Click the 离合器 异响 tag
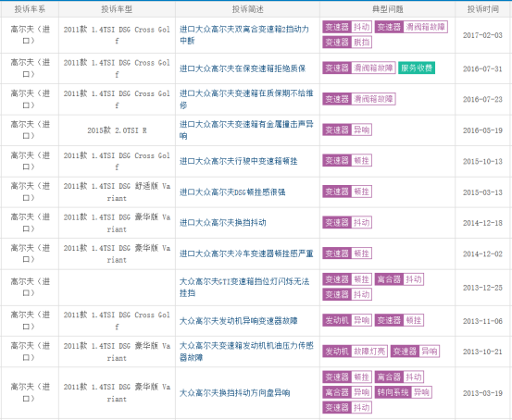 coord(347,392)
